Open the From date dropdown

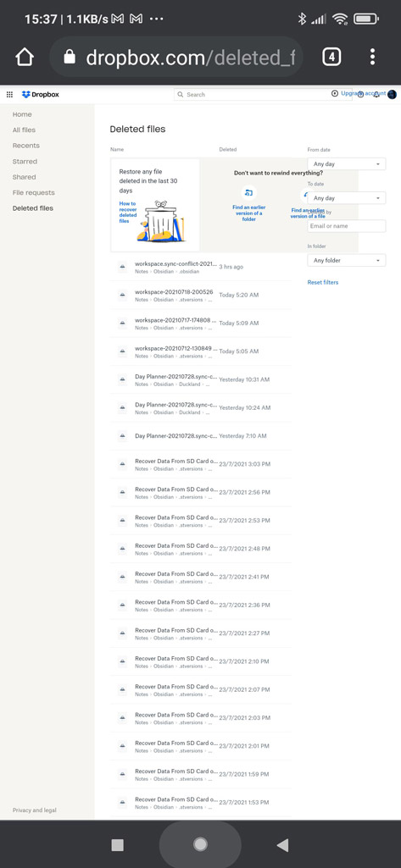click(346, 163)
